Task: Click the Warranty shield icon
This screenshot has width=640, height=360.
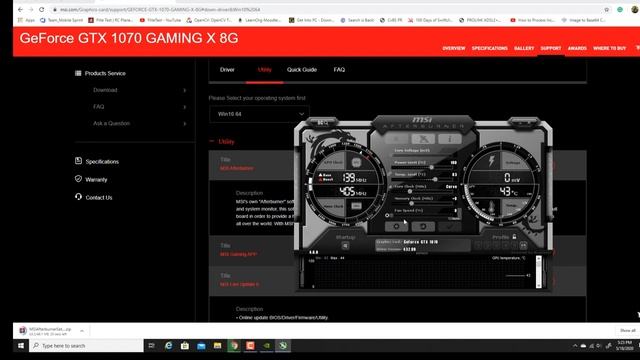Action: [x=78, y=179]
